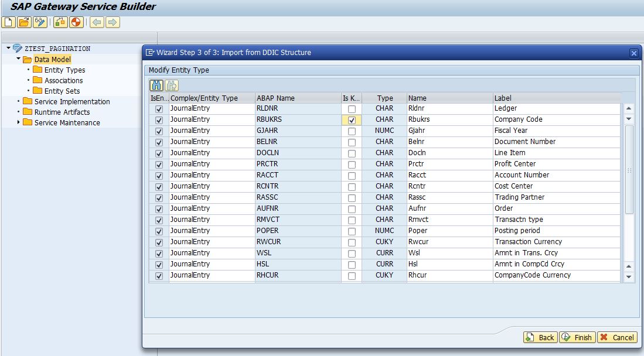This screenshot has width=644, height=356.
Task: Click the Create Project (new document) icon
Action: [x=8, y=22]
